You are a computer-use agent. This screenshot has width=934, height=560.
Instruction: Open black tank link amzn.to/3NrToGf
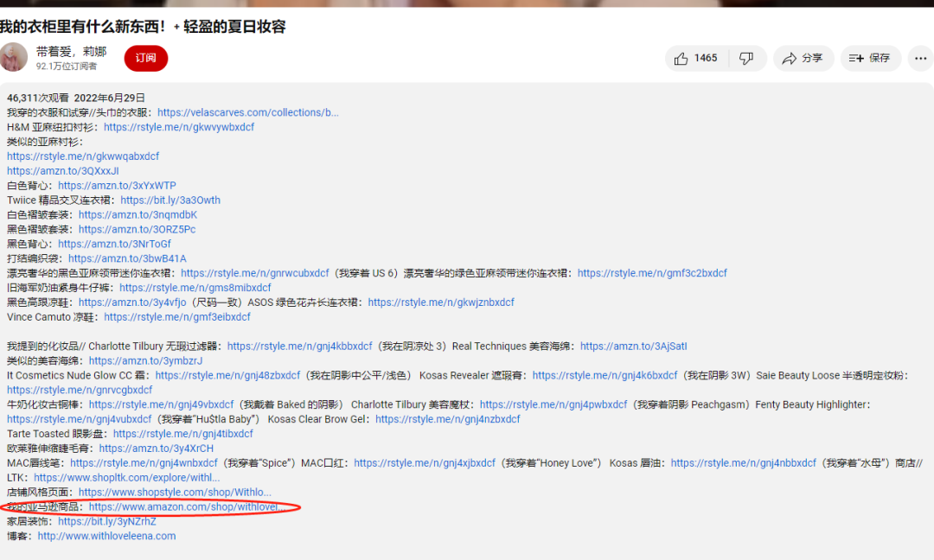[114, 244]
